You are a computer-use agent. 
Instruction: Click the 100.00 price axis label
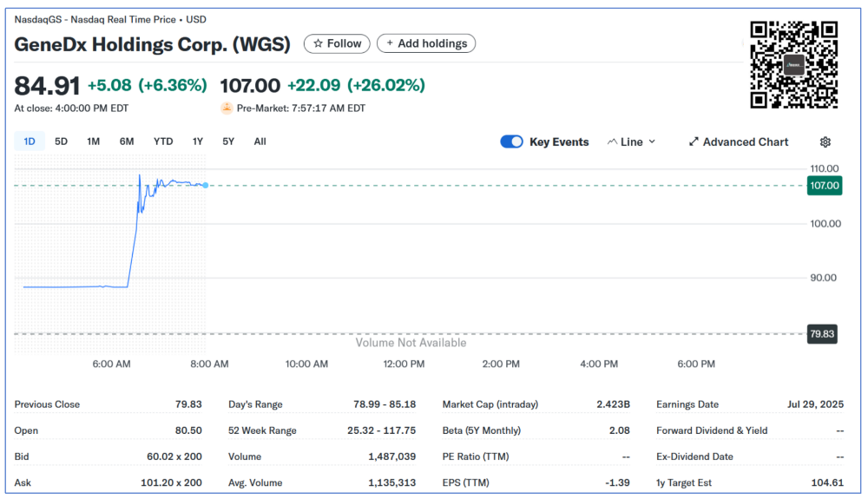[x=825, y=224]
